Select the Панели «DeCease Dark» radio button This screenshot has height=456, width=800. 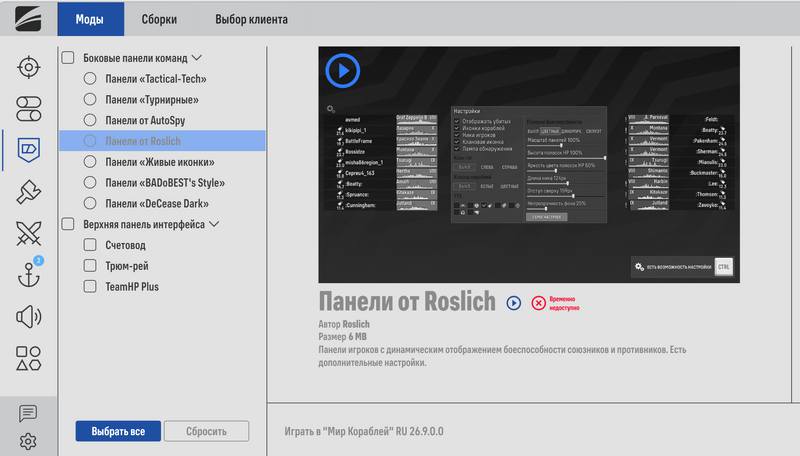[x=90, y=203]
